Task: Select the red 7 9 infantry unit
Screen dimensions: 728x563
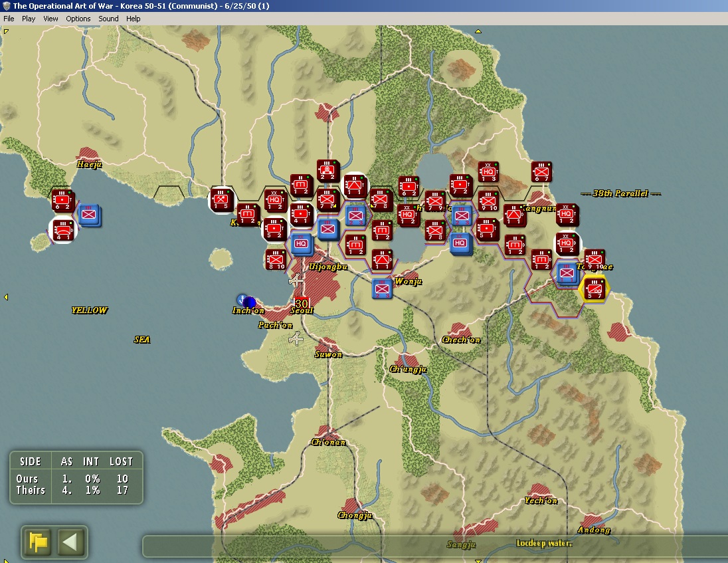Action: (435, 201)
